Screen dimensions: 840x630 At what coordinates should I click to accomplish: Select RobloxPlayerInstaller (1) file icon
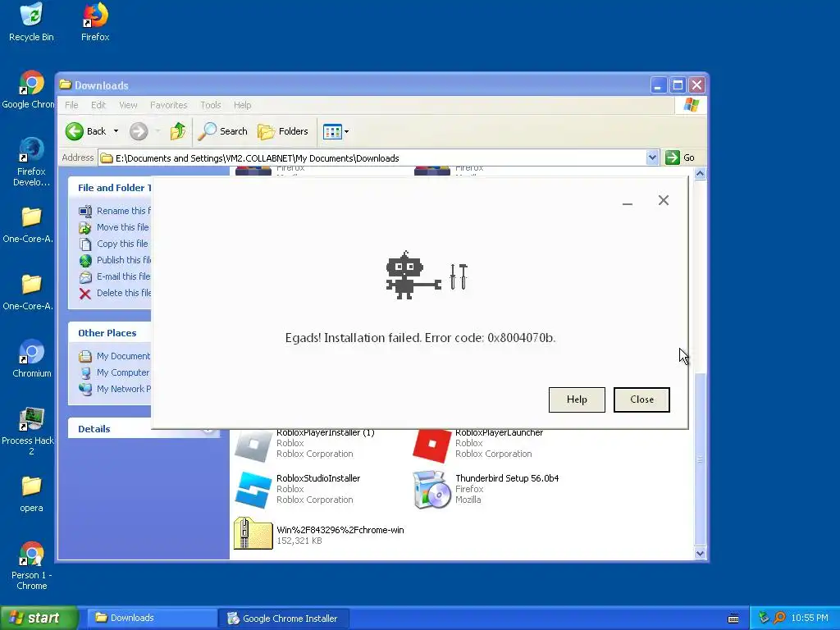coord(253,445)
